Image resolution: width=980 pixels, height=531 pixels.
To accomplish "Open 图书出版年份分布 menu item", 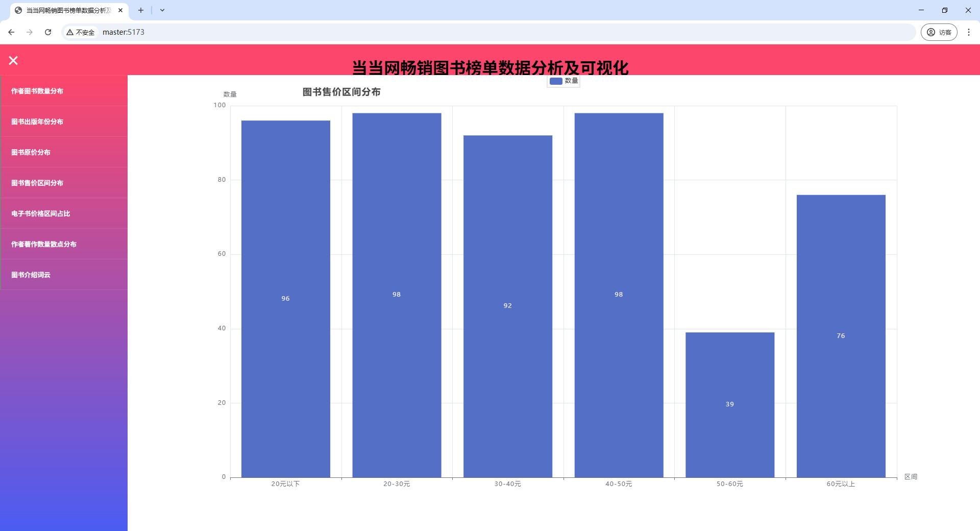I will tap(64, 122).
